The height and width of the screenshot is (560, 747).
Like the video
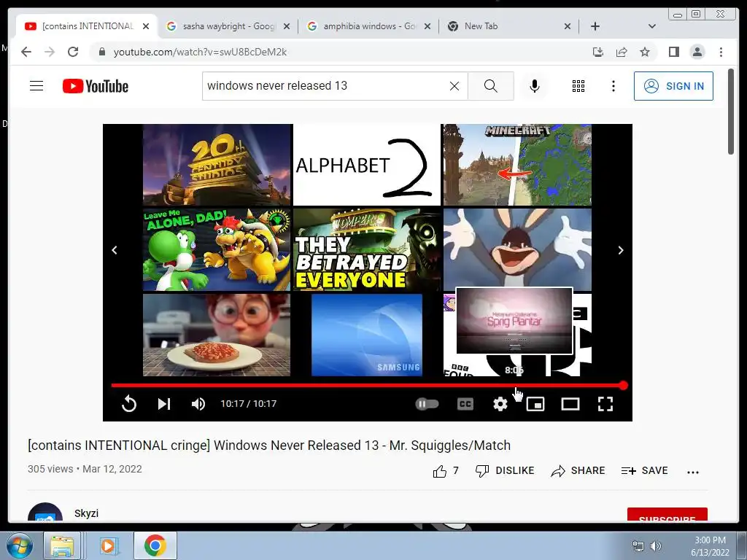coord(446,471)
